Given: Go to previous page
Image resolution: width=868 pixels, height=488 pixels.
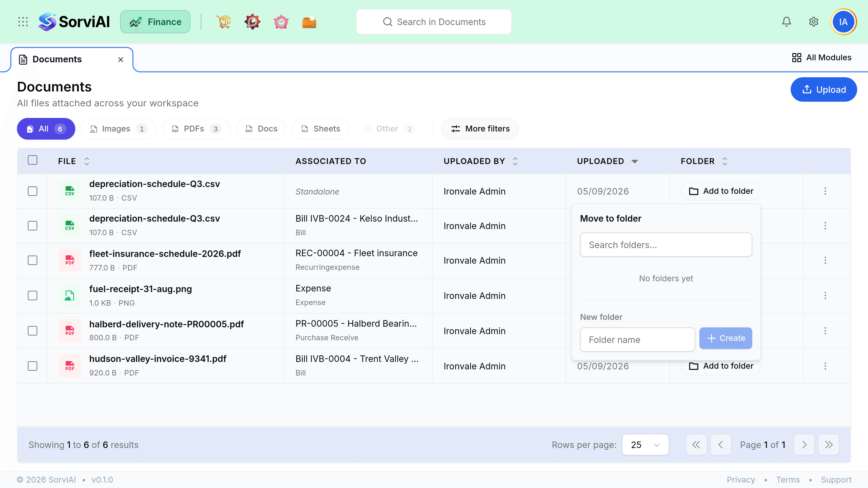Looking at the screenshot, I should click(x=721, y=445).
